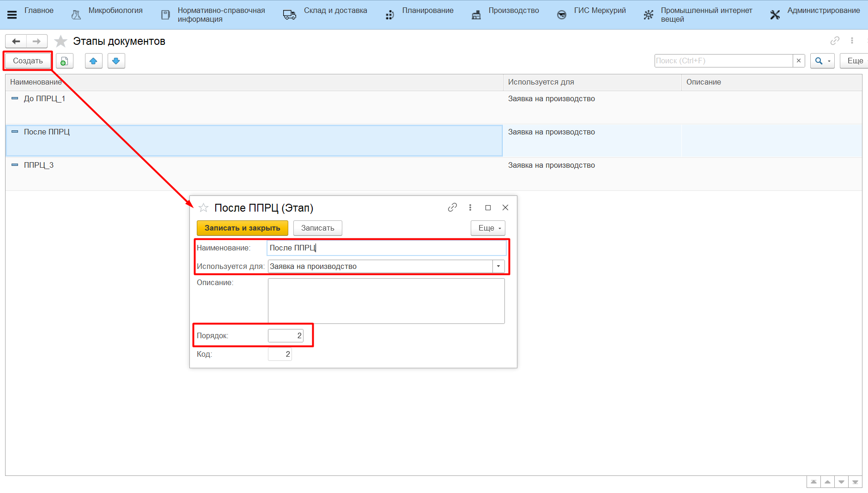Clear the search field with X

tap(799, 61)
